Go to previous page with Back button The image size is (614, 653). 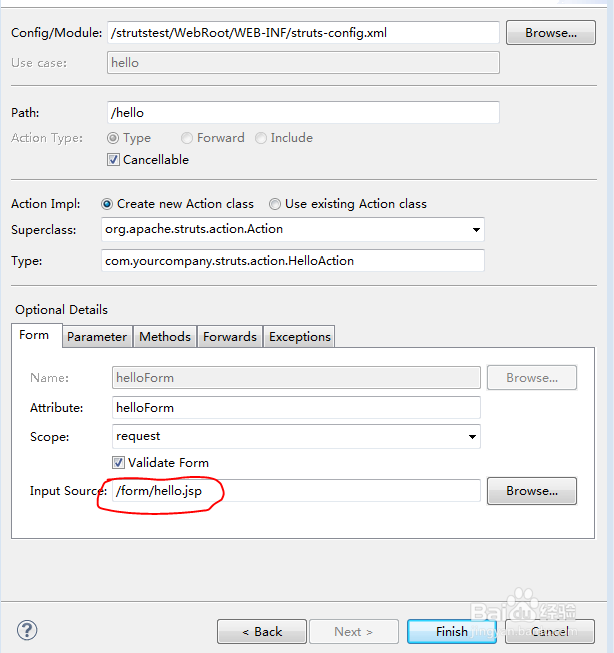coord(262,631)
